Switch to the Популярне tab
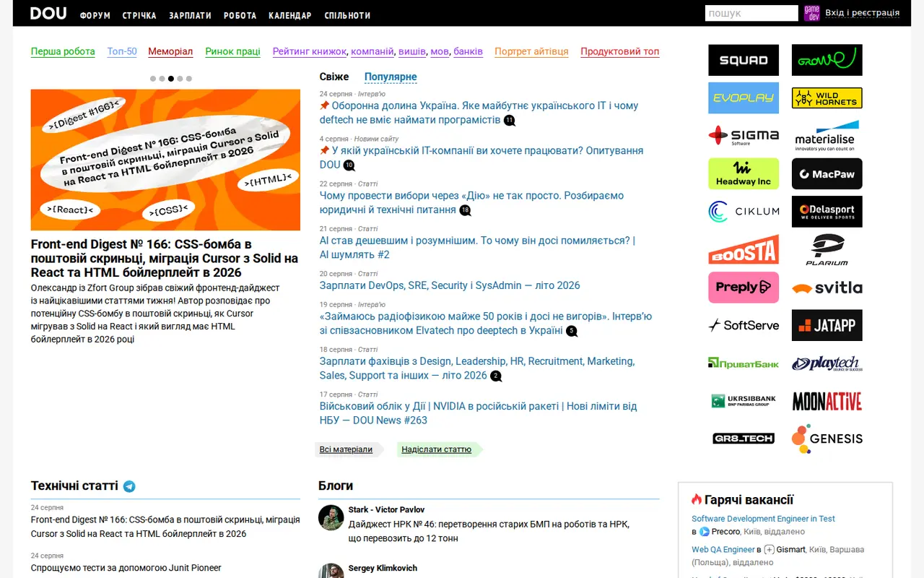This screenshot has width=924, height=578. point(391,77)
